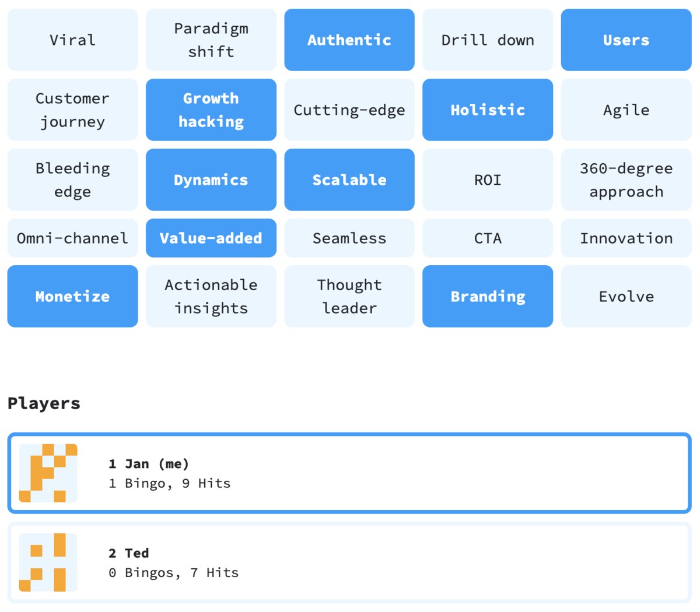Image resolution: width=700 pixels, height=612 pixels.
Task: Click Jan's orange pixel avatar
Action: [48, 473]
